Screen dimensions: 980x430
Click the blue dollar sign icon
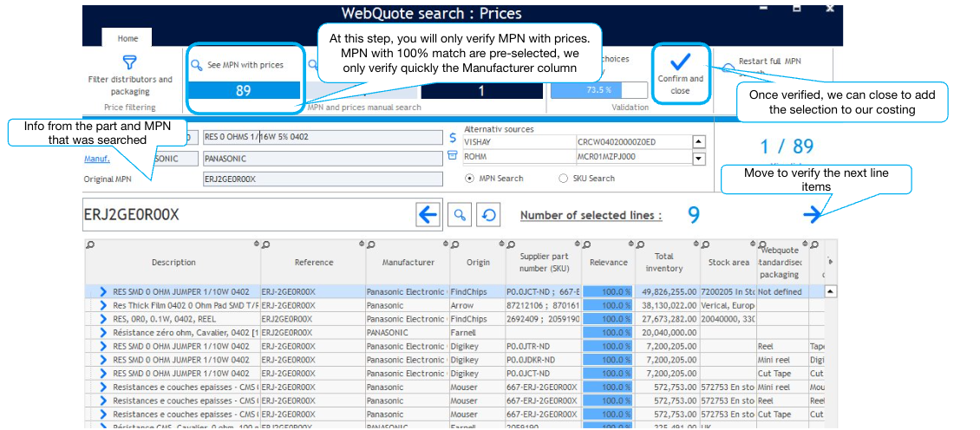coord(452,138)
